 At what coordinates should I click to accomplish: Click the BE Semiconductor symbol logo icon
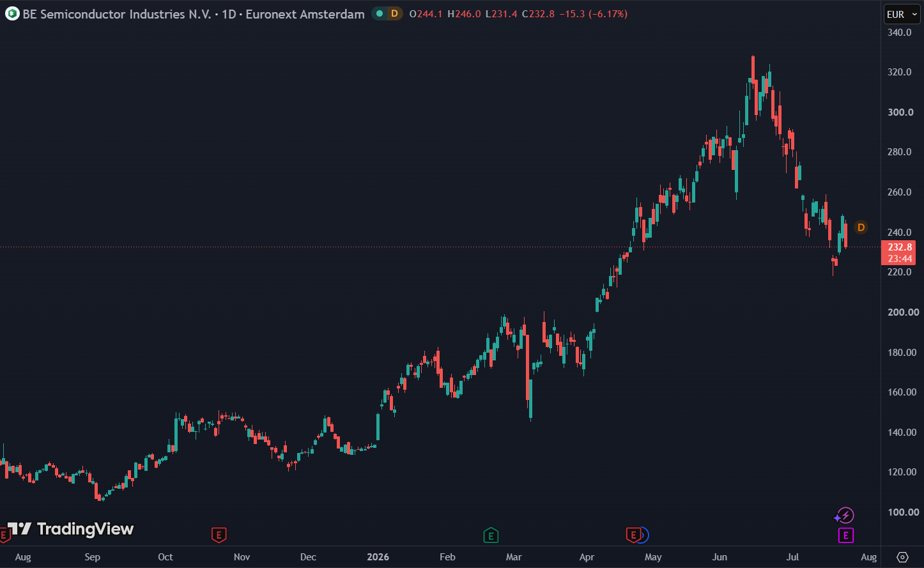[x=12, y=13]
